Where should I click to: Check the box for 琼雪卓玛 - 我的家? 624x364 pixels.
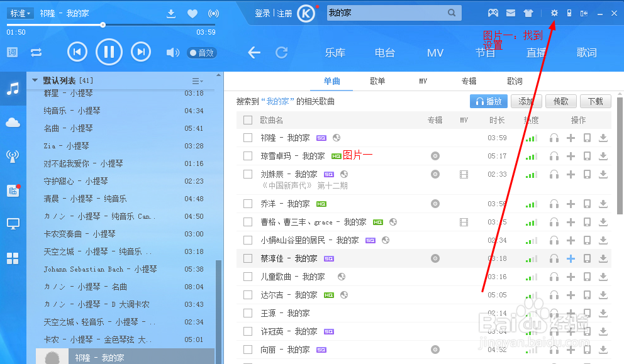pos(248,156)
